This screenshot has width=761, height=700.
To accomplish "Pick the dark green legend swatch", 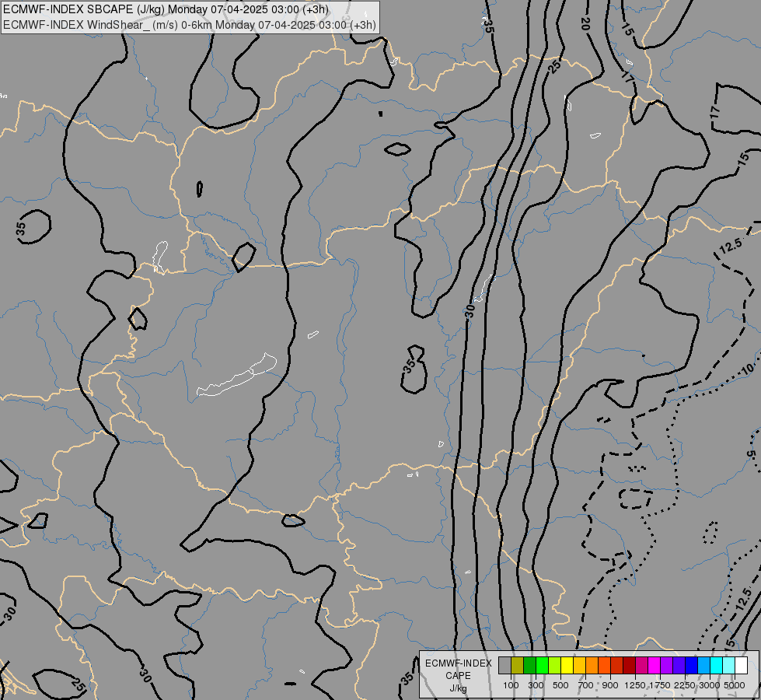I will tap(529, 666).
